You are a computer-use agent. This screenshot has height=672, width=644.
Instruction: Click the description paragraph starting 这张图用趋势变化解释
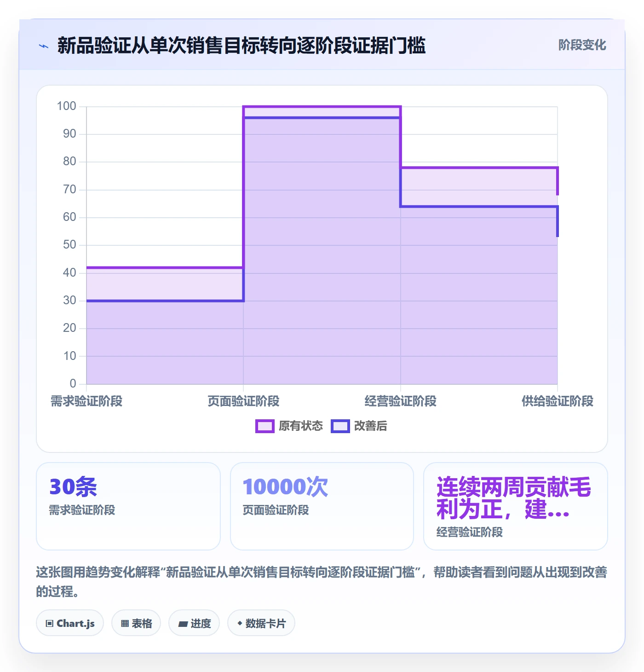point(322,582)
